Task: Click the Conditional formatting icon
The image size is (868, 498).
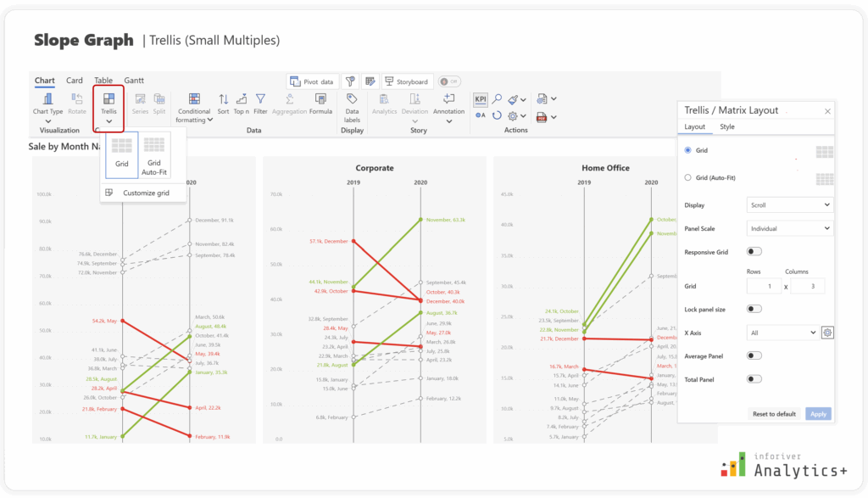Action: (x=194, y=98)
